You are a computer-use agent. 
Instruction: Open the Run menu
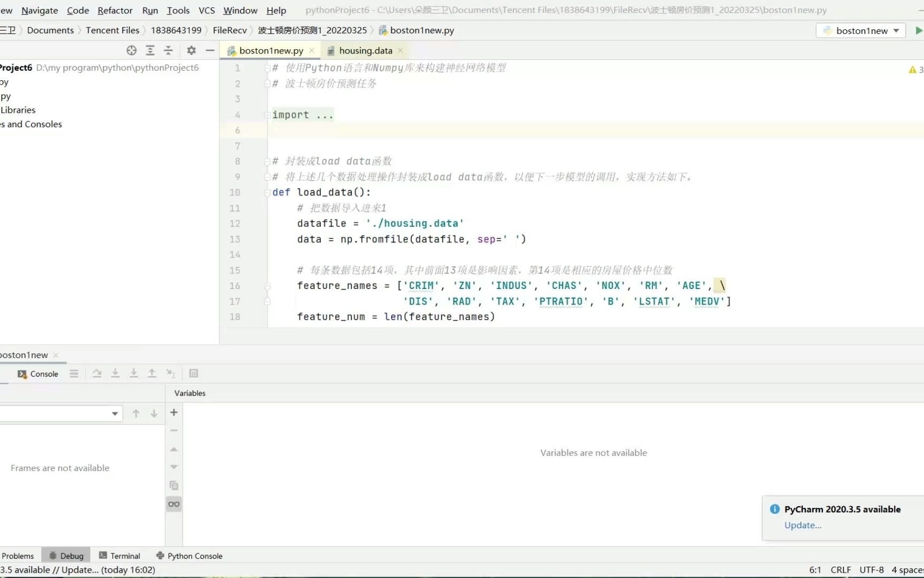point(150,10)
